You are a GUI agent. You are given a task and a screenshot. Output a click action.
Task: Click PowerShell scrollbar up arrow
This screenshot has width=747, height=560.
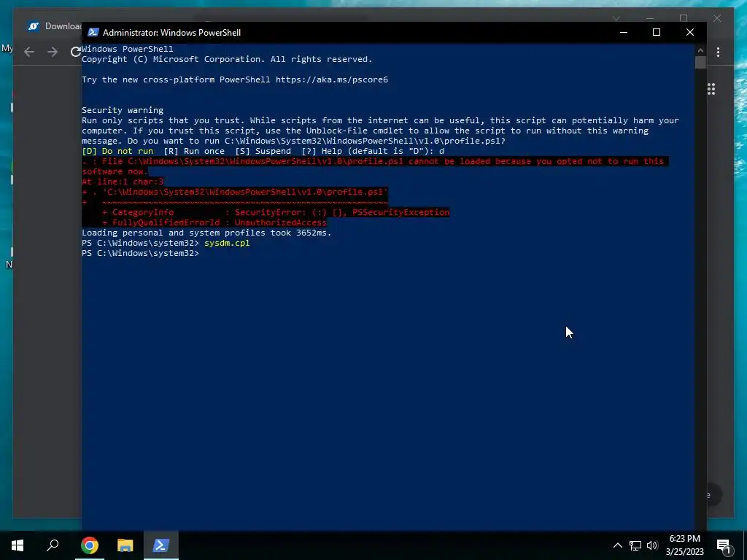coord(700,50)
